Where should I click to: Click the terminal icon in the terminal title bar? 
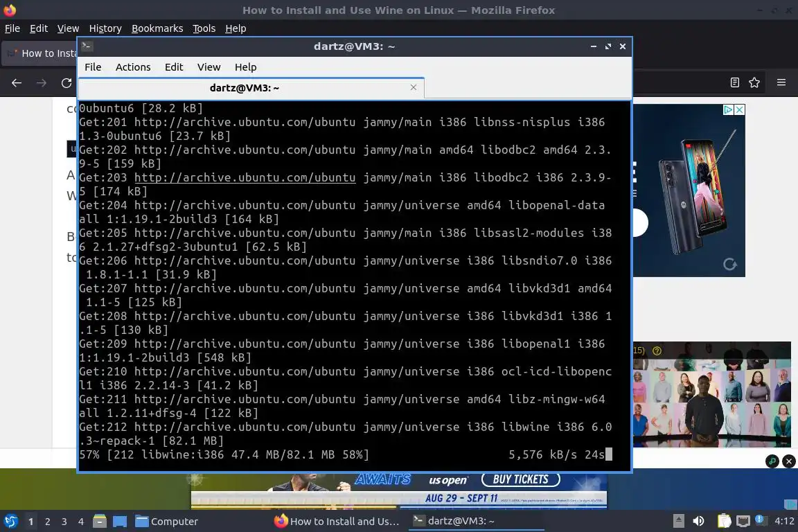pos(87,46)
